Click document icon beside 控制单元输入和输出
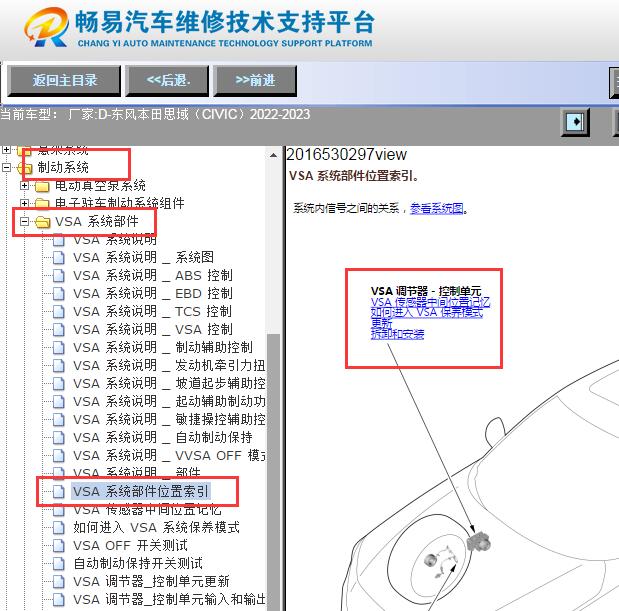 (58, 600)
